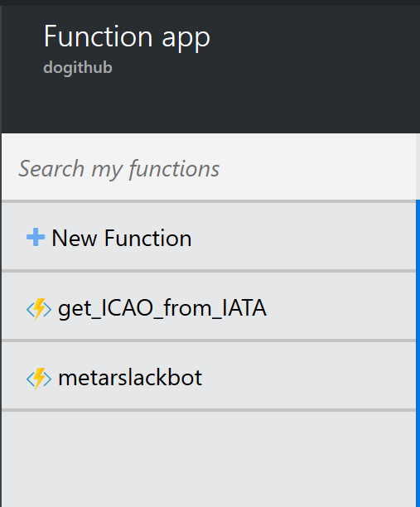This screenshot has height=507, width=420.
Task: Click the blue vertical bar on the right edge
Action: (418, 353)
